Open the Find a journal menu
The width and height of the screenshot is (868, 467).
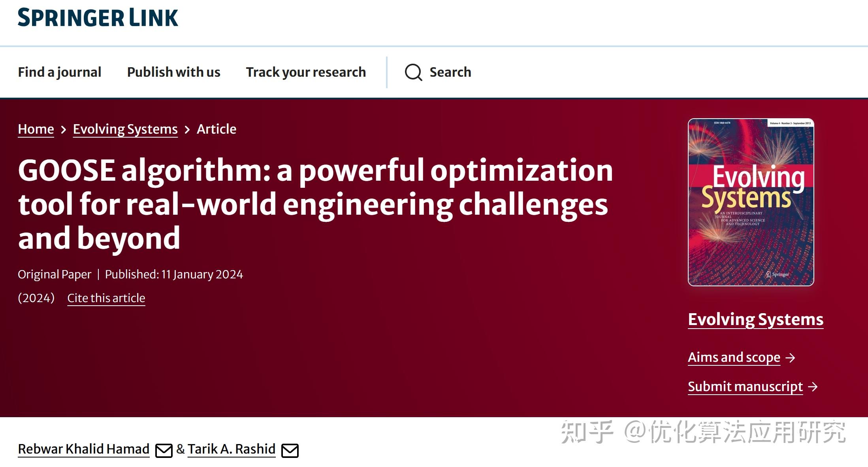tap(59, 72)
